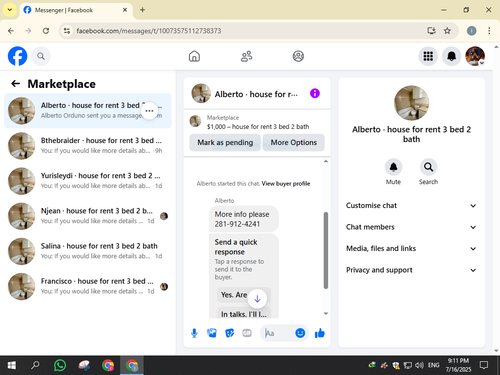Open the install app icon in address bar

tap(431, 31)
